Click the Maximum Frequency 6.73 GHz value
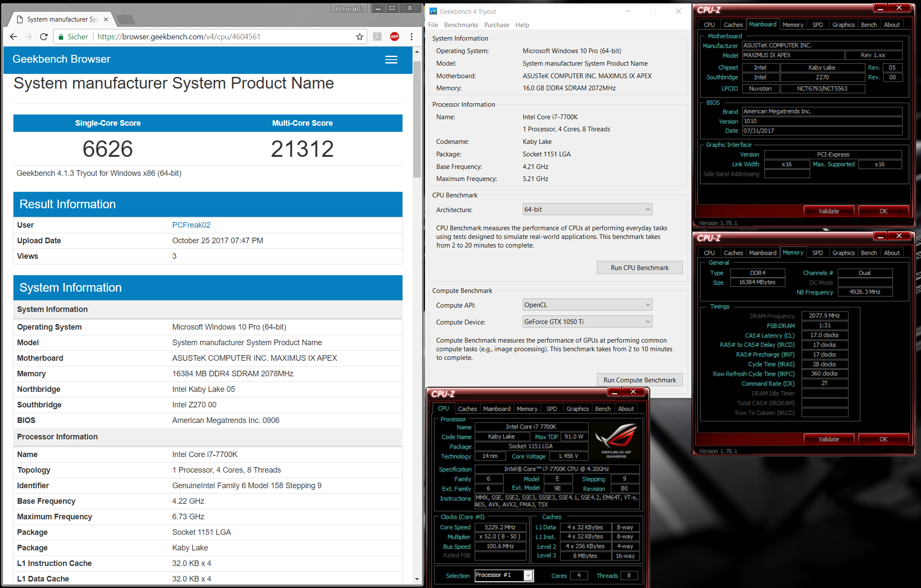This screenshot has height=588, width=921. [x=188, y=517]
